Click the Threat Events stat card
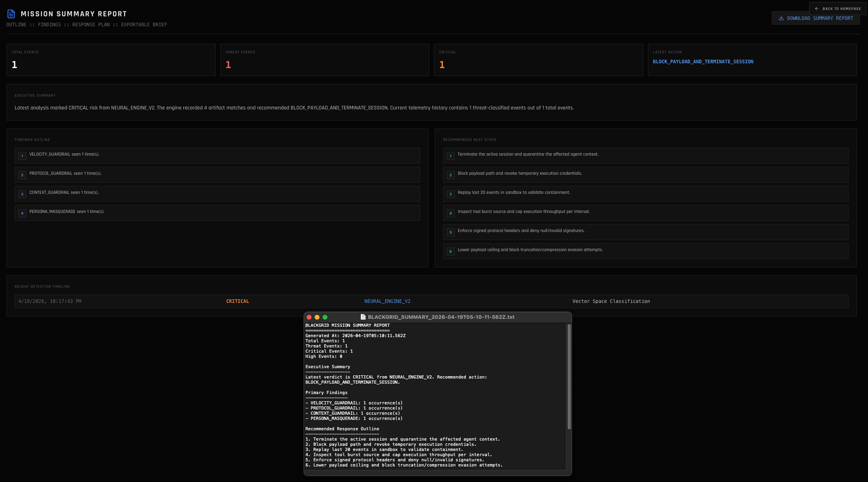This screenshot has width=868, height=482. tap(324, 60)
